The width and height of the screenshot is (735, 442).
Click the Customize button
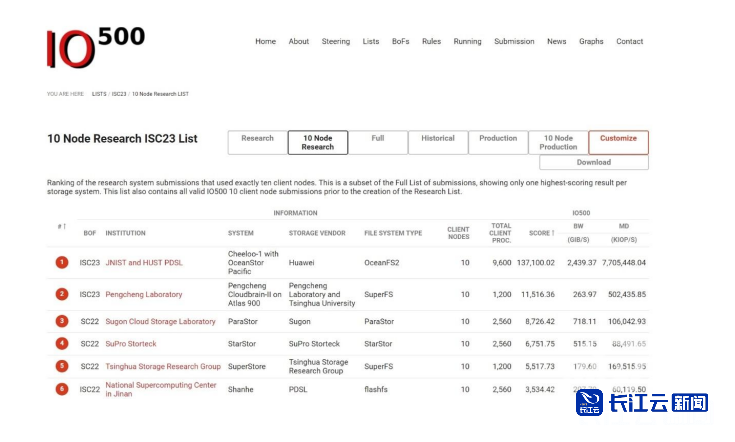(x=619, y=142)
